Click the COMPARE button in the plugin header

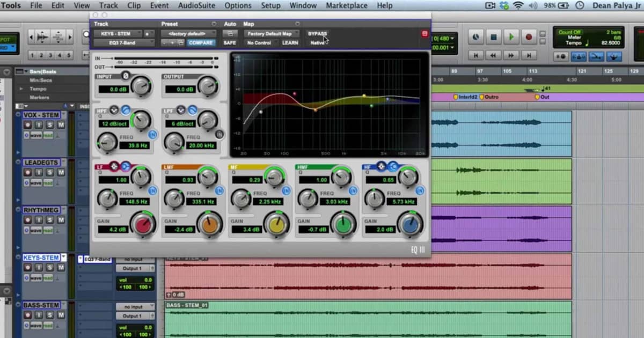coord(201,42)
